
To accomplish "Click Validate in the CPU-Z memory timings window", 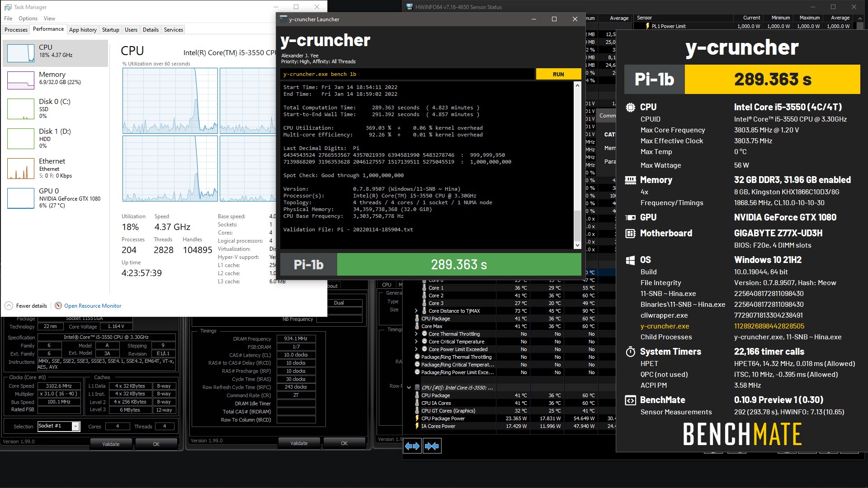I will 299,443.
